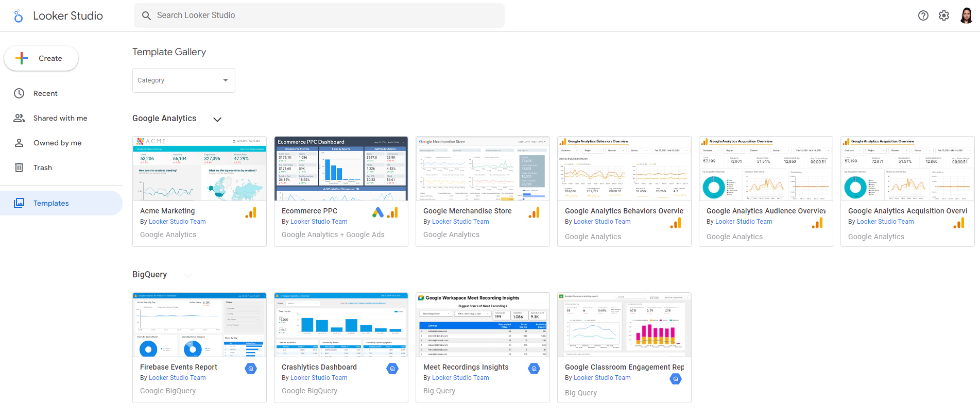The image size is (980, 417).
Task: Open the Ecommerce PPC Dashboard thumbnail
Action: (341, 169)
